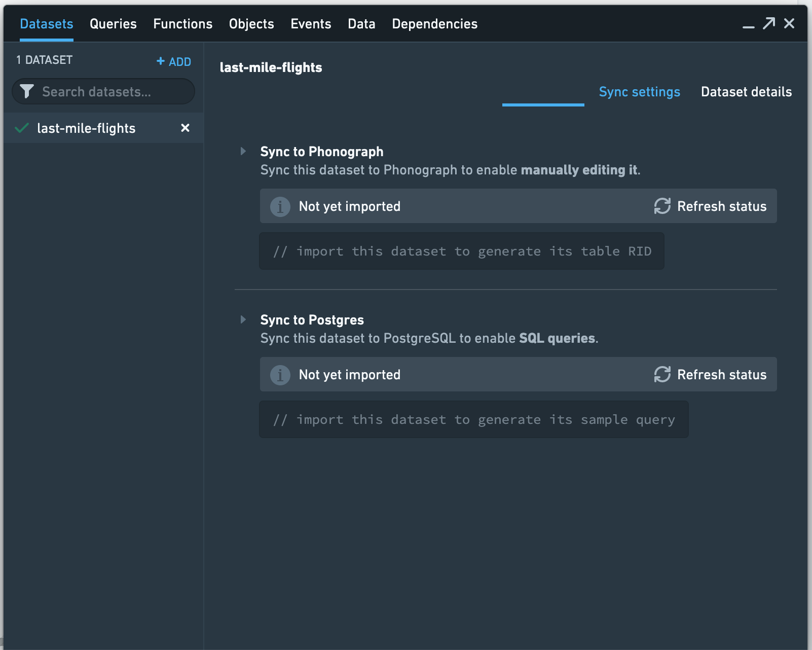Pop out the panel with arrow icon
This screenshot has height=650, width=812.
[x=769, y=23]
